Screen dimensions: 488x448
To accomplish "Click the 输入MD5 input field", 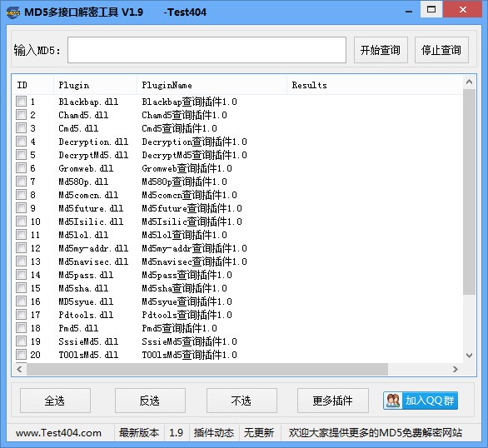I will (207, 50).
